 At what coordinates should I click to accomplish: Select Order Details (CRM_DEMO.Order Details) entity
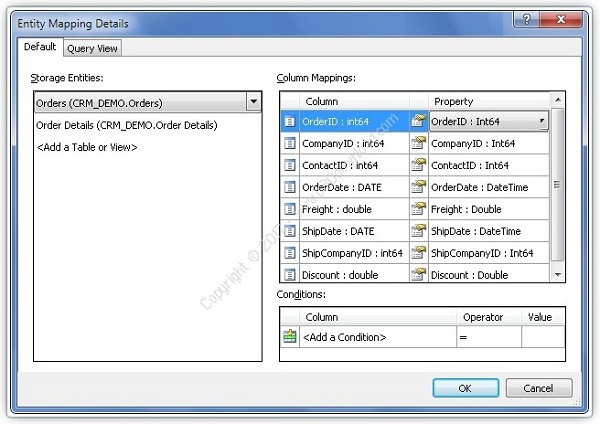(127, 125)
